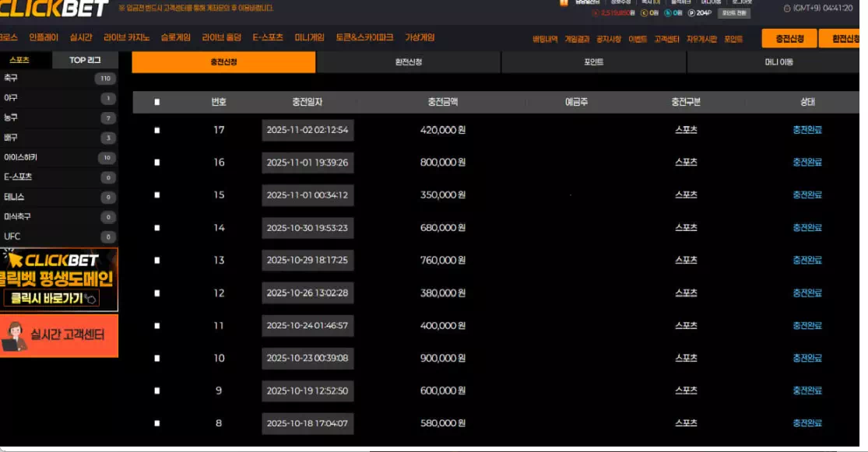
Task: Toggle the select-all checkbox in the table header
Action: (x=157, y=102)
